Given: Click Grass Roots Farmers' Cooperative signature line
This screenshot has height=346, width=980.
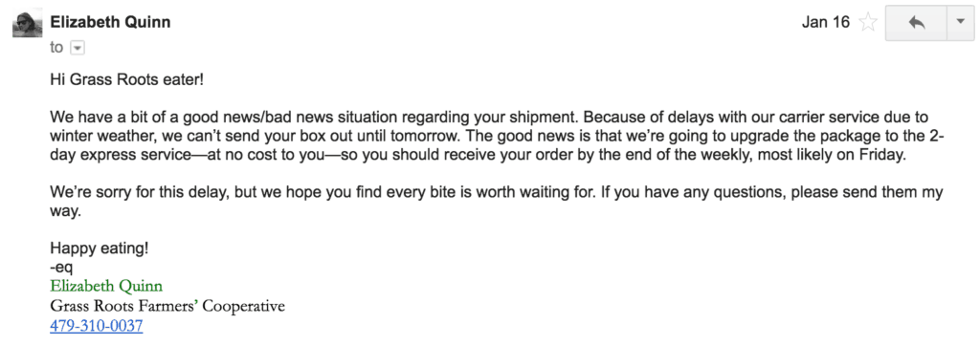Looking at the screenshot, I should point(167,307).
